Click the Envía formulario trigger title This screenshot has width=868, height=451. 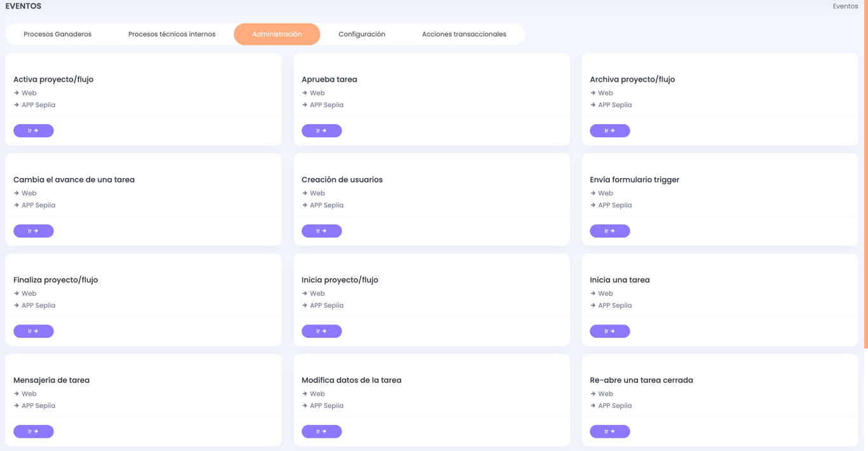[x=634, y=179]
